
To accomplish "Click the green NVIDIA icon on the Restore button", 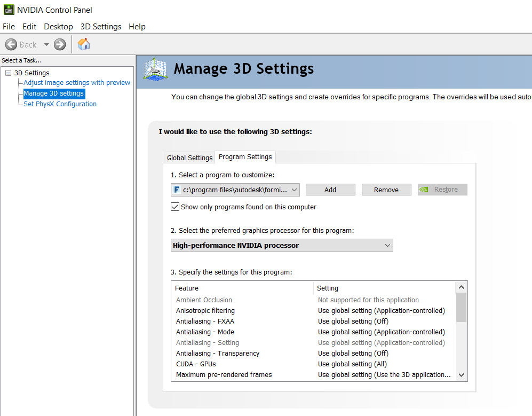I will (x=424, y=190).
